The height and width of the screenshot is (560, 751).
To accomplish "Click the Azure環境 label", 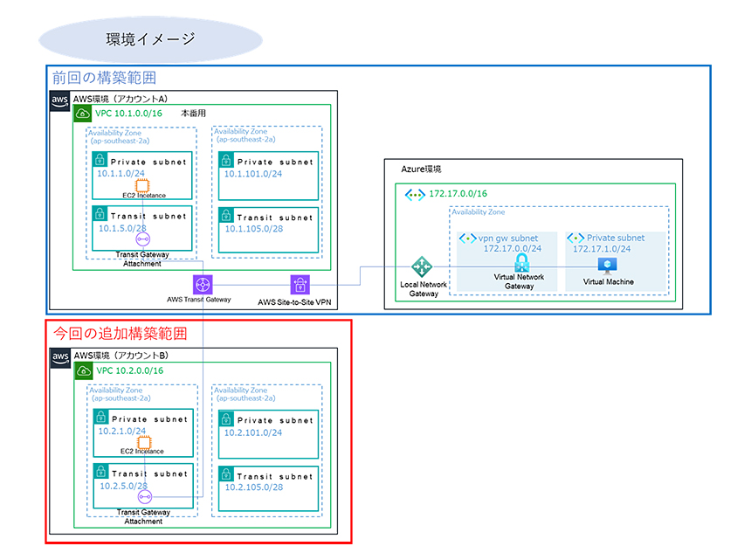I will (421, 169).
